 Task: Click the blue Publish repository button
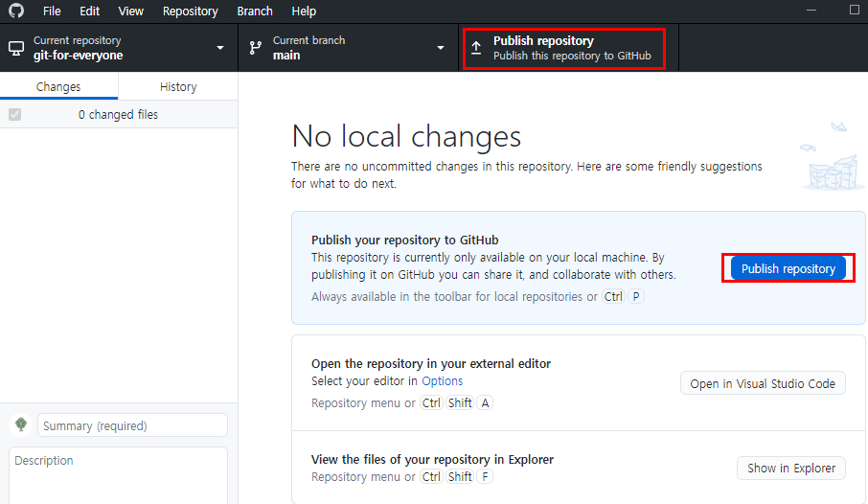(x=788, y=268)
